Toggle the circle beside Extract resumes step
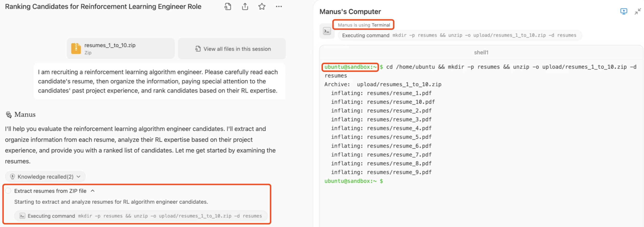The image size is (644, 227). (8, 191)
